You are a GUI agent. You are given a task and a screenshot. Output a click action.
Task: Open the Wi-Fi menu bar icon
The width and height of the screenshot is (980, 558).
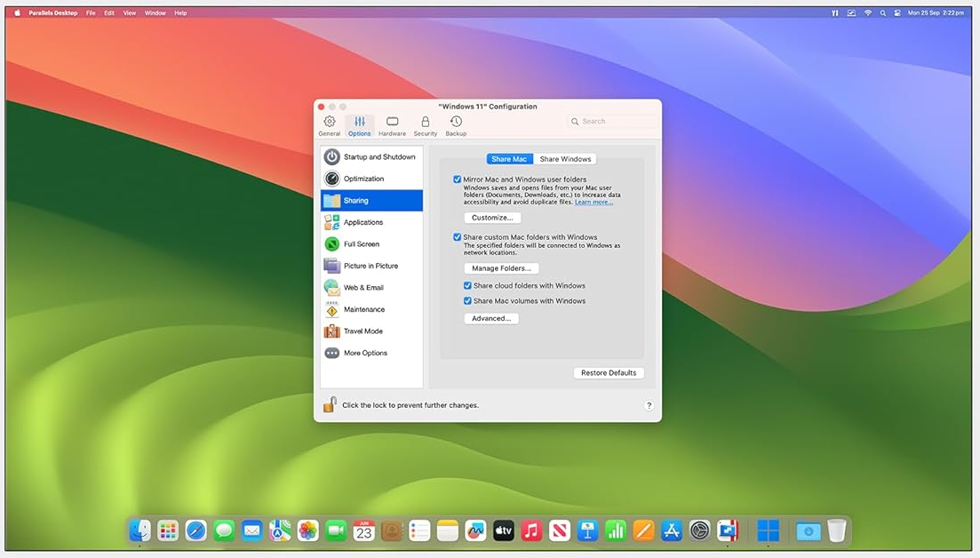(868, 12)
